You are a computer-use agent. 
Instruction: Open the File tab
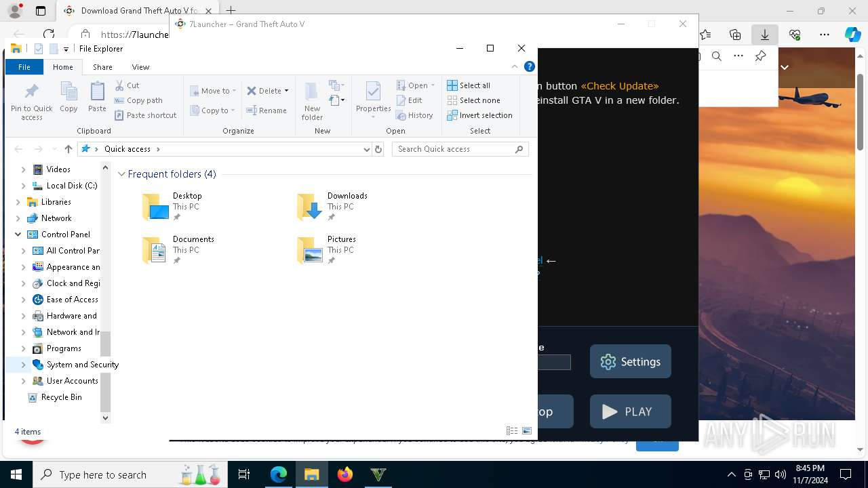pyautogui.click(x=24, y=67)
